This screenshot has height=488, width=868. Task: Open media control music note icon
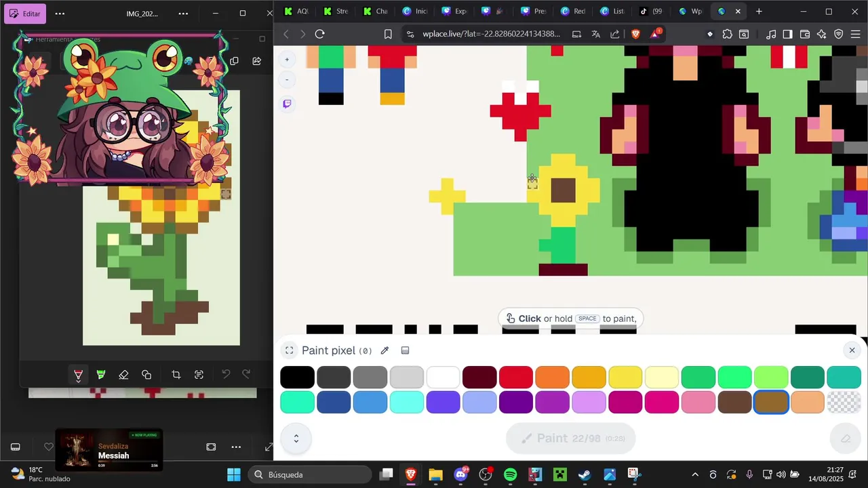coord(771,34)
